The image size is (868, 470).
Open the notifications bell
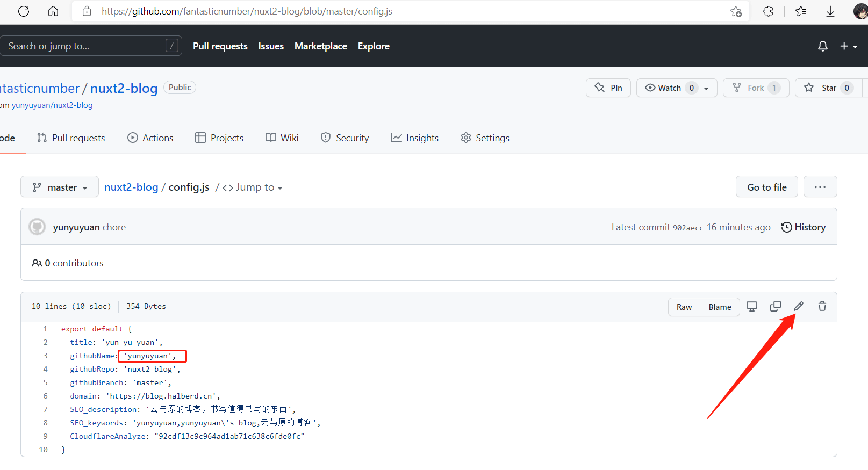(x=822, y=46)
